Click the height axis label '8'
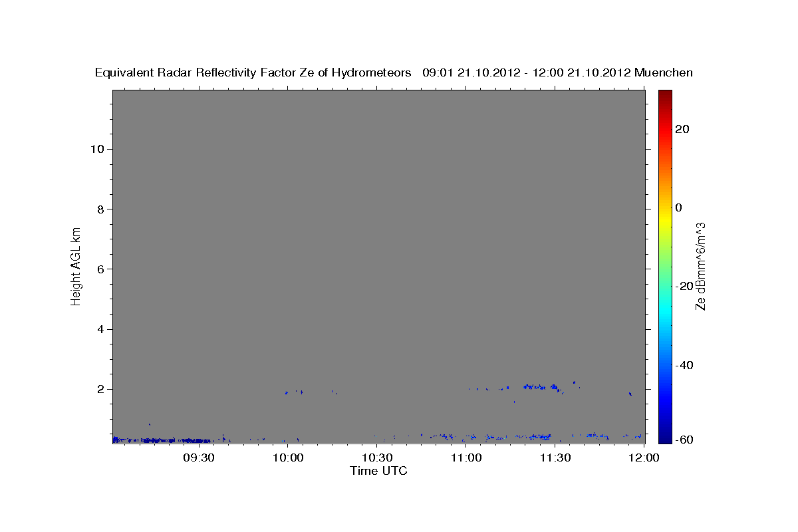The image size is (798, 532). 101,209
